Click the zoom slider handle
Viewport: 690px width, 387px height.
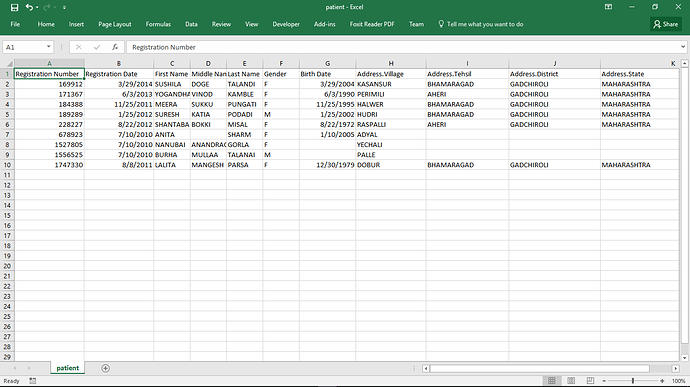633,381
